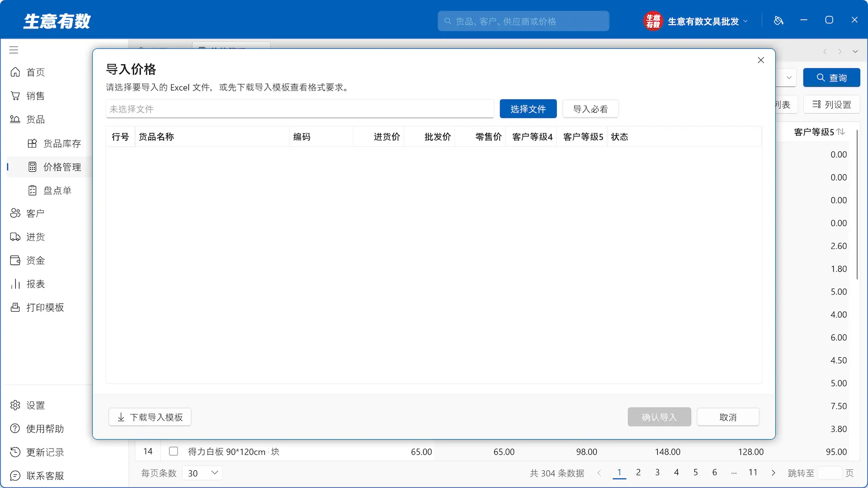Click the clipboard icon beside 盘点单
The image size is (868, 488).
32,190
